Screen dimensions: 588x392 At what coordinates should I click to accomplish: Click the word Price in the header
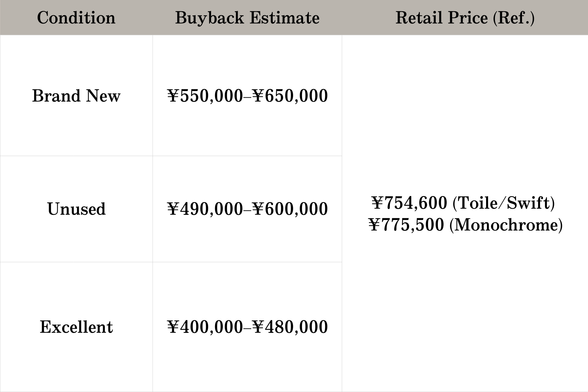click(x=463, y=18)
